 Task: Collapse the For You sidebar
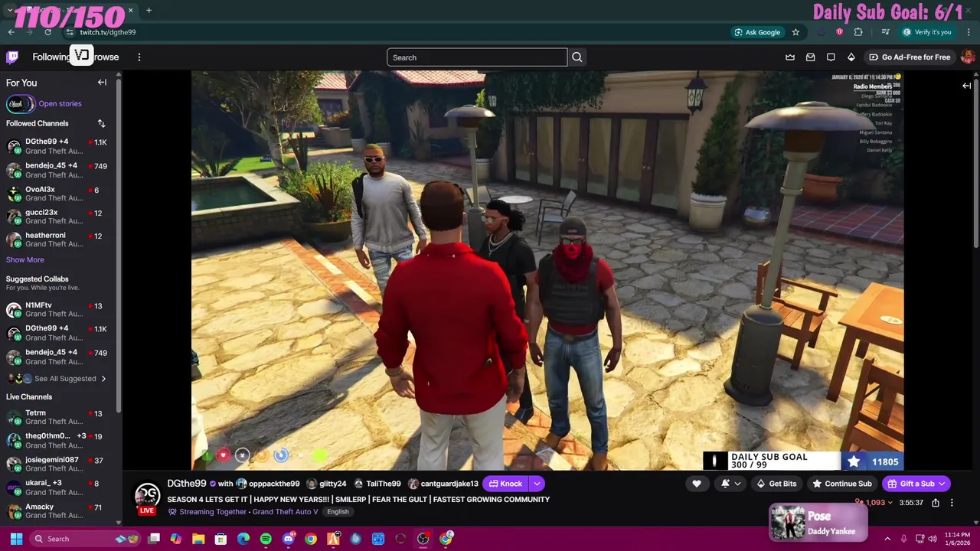(102, 83)
